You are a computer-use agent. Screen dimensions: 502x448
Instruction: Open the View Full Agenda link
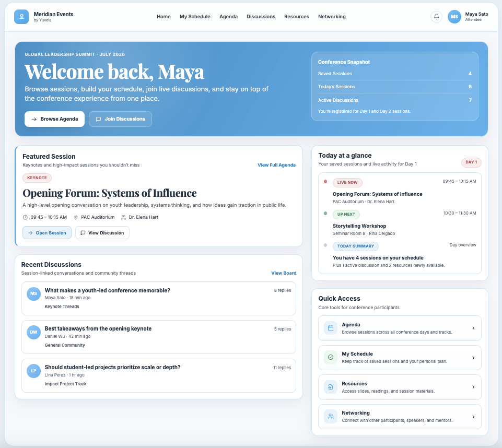[x=276, y=165]
